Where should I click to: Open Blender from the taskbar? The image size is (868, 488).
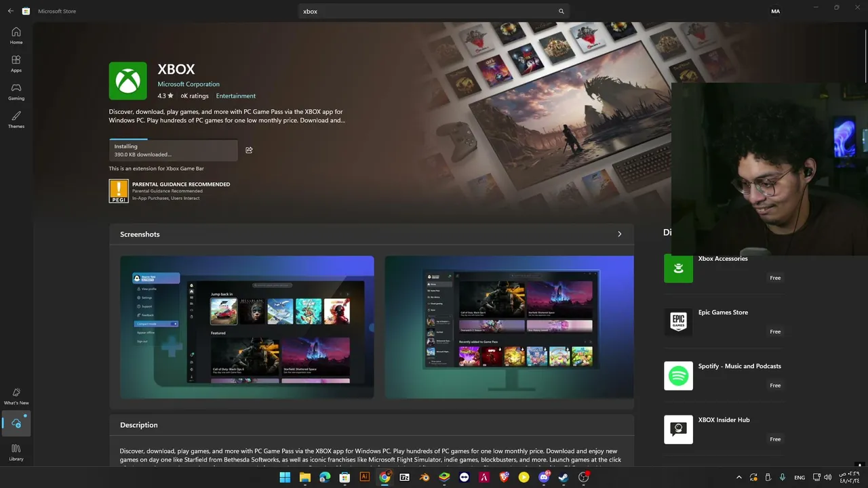click(424, 477)
